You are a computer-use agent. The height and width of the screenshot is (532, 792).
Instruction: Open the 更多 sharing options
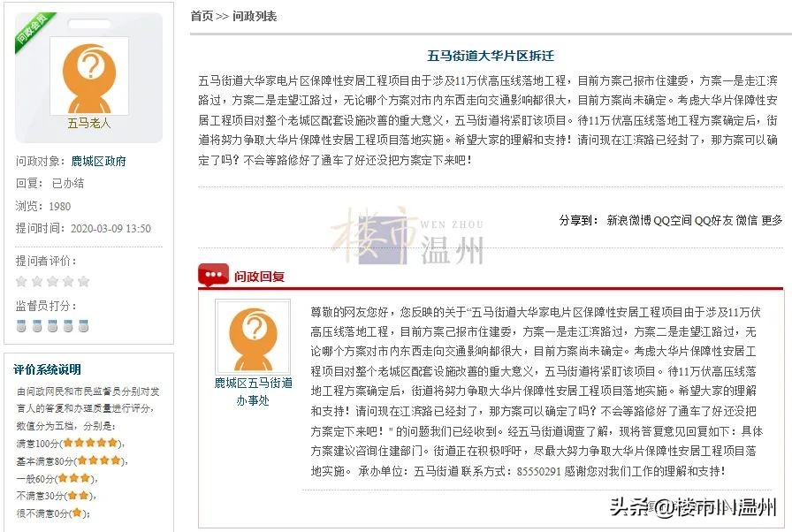(771, 221)
